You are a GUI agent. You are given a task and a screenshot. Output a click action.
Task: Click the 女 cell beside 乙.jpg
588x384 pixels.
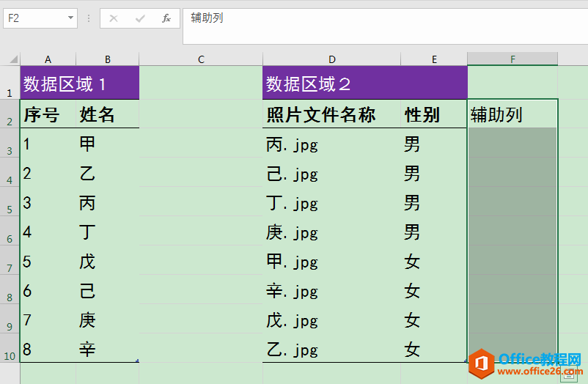434,347
